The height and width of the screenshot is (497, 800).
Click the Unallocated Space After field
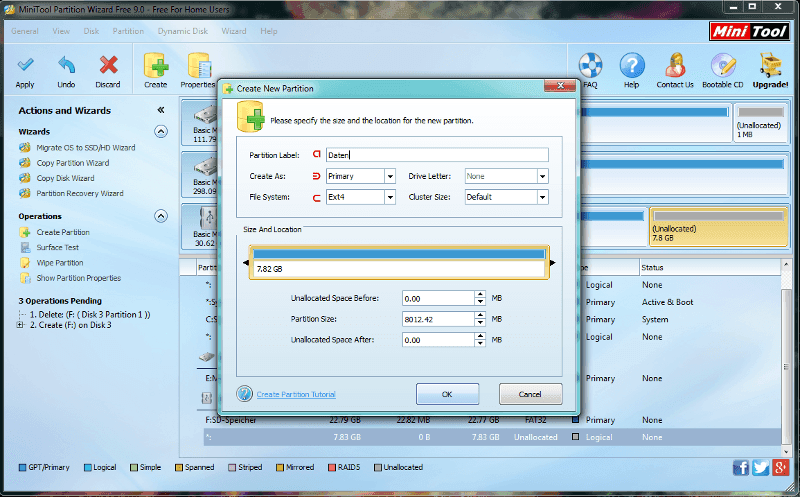click(x=438, y=340)
